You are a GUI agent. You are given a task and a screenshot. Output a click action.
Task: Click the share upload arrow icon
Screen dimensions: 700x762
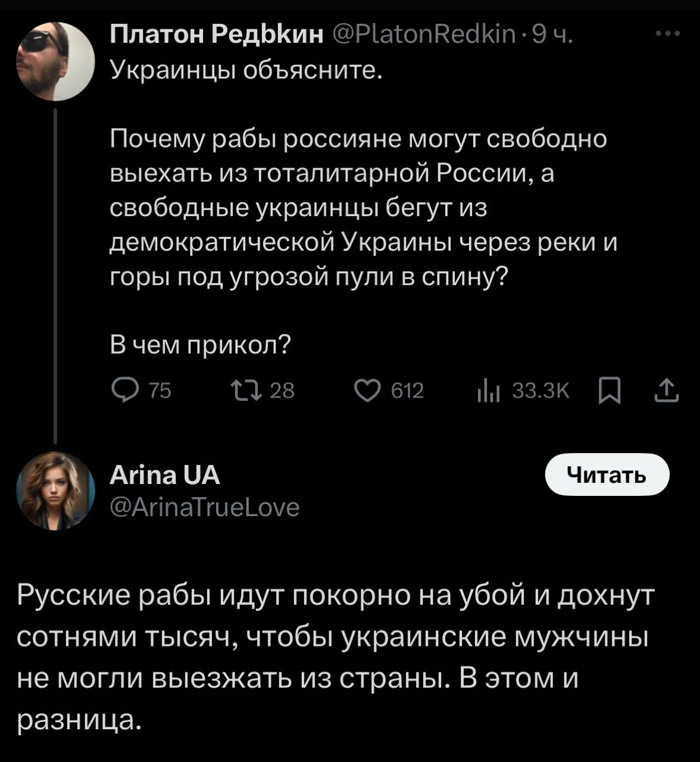(666, 391)
